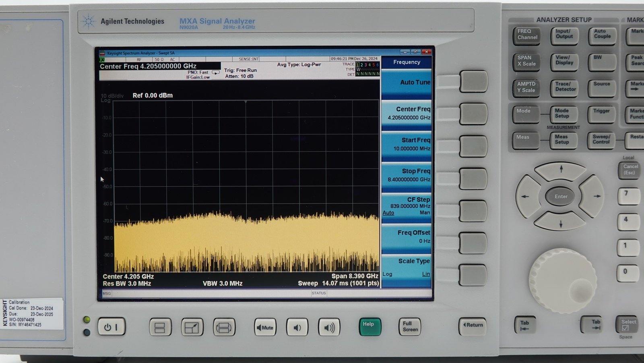This screenshot has height=363, width=644.
Task: Click the next window icon button
Action: tap(224, 327)
